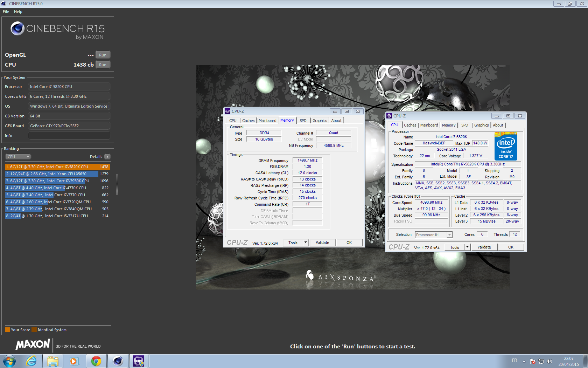Show hidden tray icons arrow

point(524,361)
